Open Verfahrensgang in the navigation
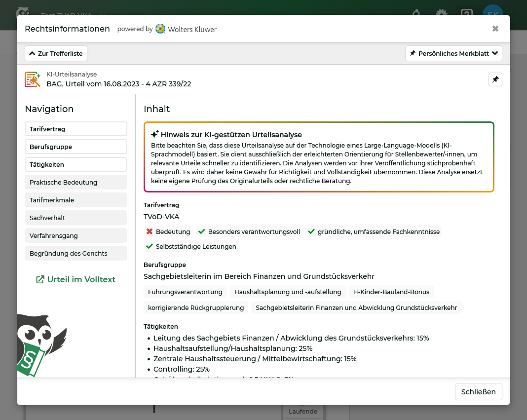The image size is (527, 420). pos(76,236)
